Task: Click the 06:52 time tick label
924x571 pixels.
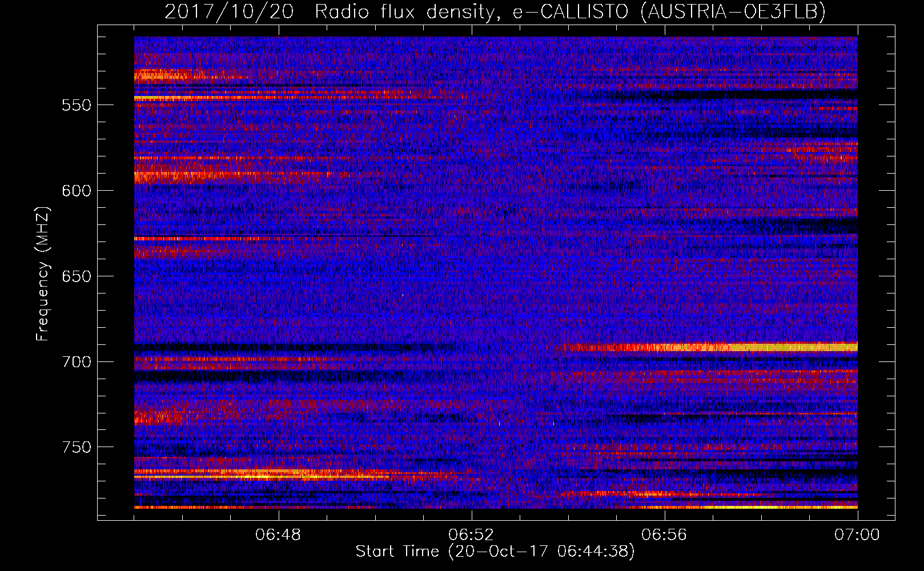Action: tap(471, 535)
